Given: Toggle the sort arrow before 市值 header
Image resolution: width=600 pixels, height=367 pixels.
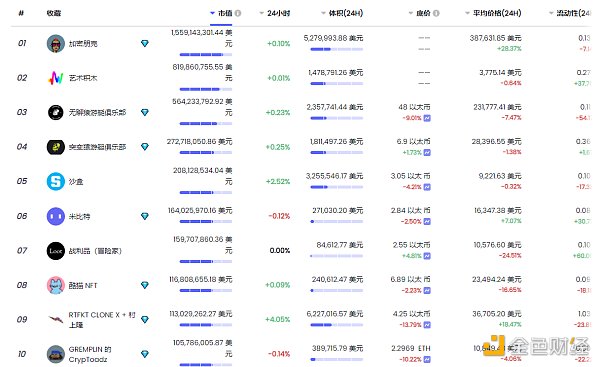Looking at the screenshot, I should (x=212, y=13).
